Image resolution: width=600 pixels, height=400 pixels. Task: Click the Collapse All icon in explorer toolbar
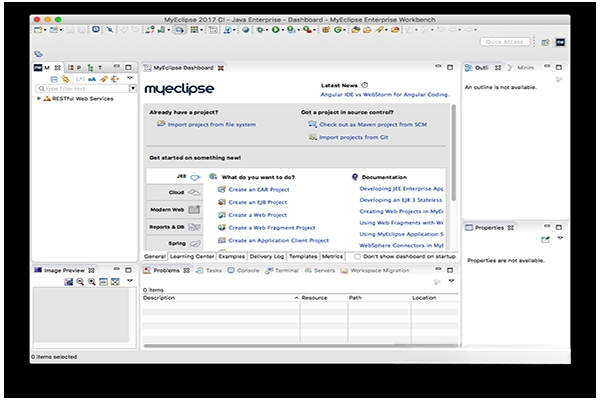click(54, 79)
